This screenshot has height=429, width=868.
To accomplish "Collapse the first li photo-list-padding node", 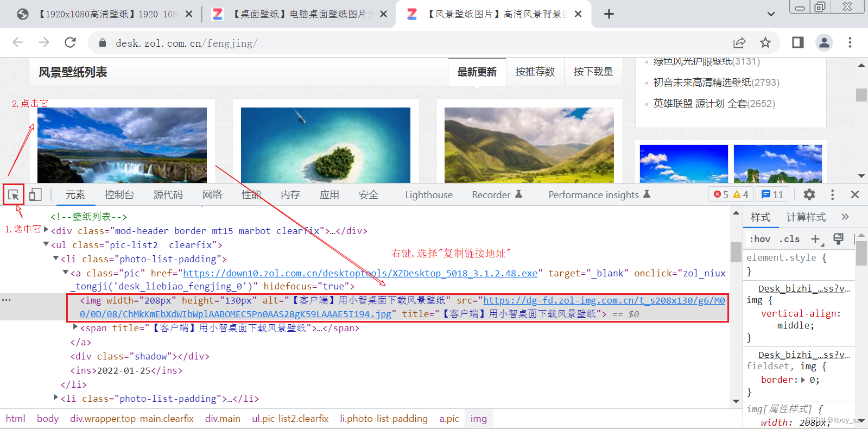I will click(55, 258).
